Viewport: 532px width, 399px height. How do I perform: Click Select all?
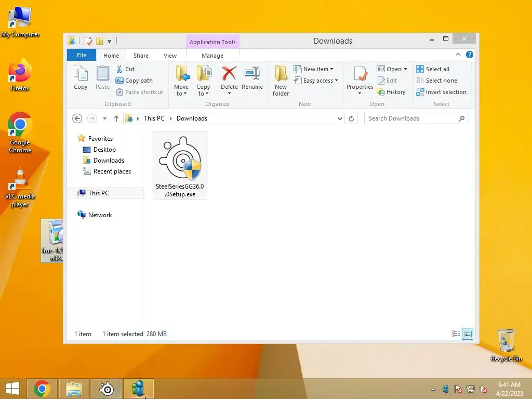point(433,69)
